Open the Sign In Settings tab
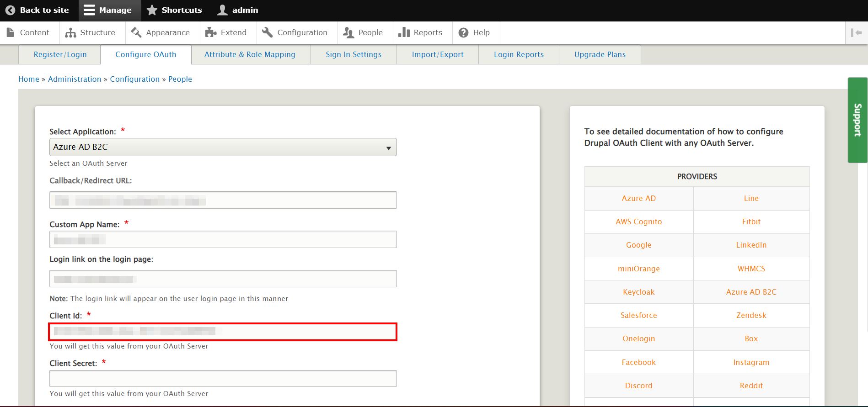This screenshot has width=868, height=407. click(354, 54)
